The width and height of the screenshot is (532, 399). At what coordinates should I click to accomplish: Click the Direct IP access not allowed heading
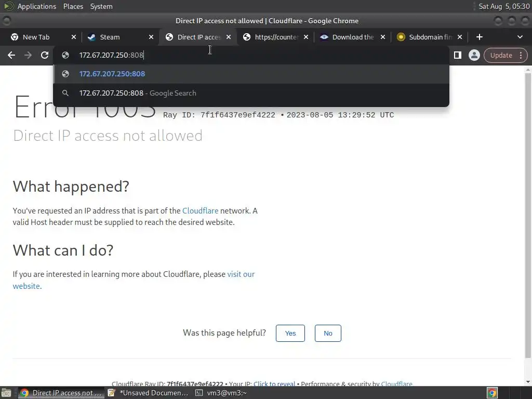(x=108, y=136)
